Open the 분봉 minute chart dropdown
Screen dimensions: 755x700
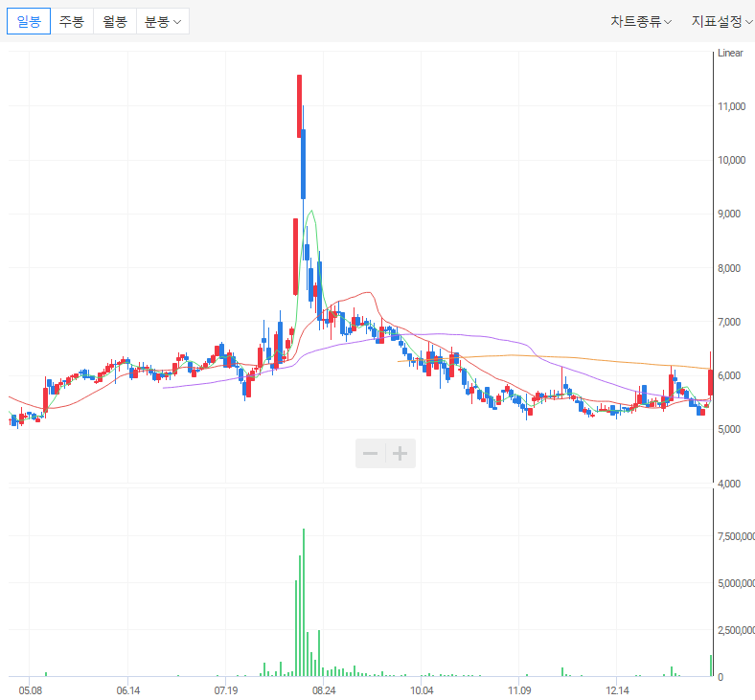(x=163, y=21)
